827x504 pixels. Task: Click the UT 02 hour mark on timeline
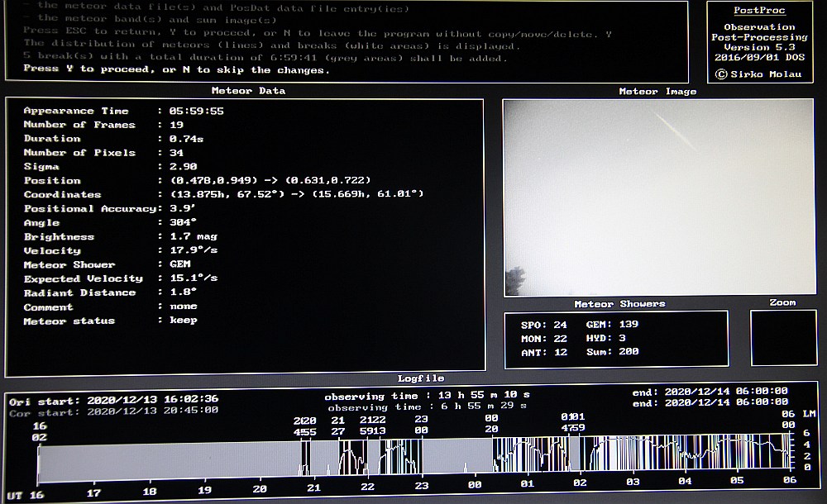[x=580, y=482]
